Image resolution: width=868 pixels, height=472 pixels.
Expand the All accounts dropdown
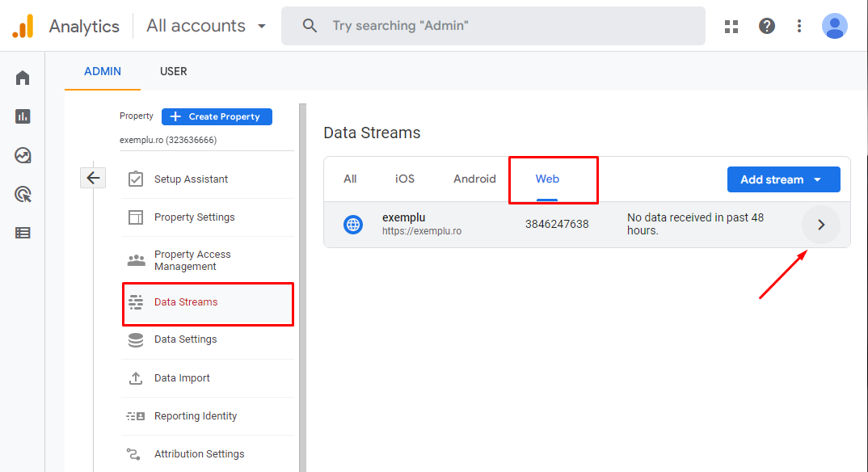point(207,26)
